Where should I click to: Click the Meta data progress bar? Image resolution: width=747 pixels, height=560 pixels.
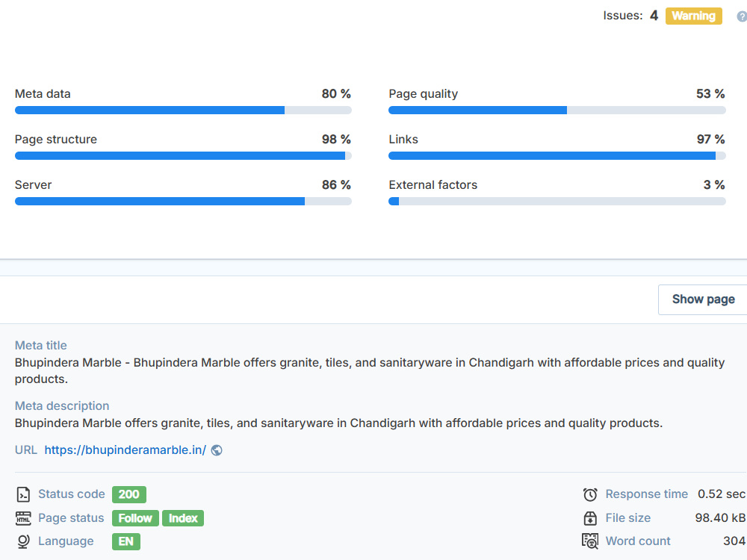coord(183,110)
